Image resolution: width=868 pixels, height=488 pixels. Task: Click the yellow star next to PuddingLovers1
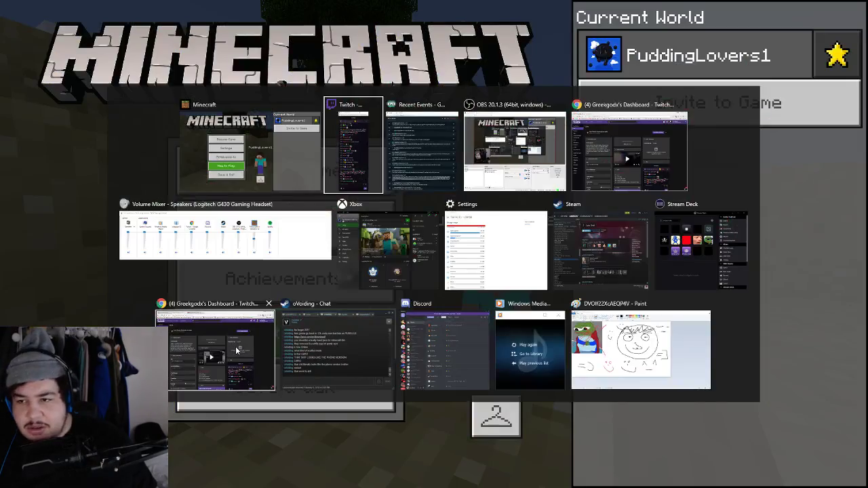pyautogui.click(x=837, y=55)
